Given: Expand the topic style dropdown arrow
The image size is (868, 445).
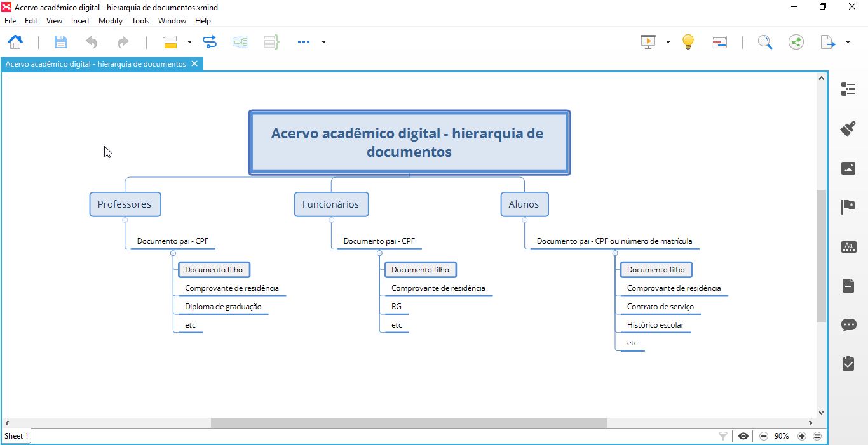Looking at the screenshot, I should point(189,41).
